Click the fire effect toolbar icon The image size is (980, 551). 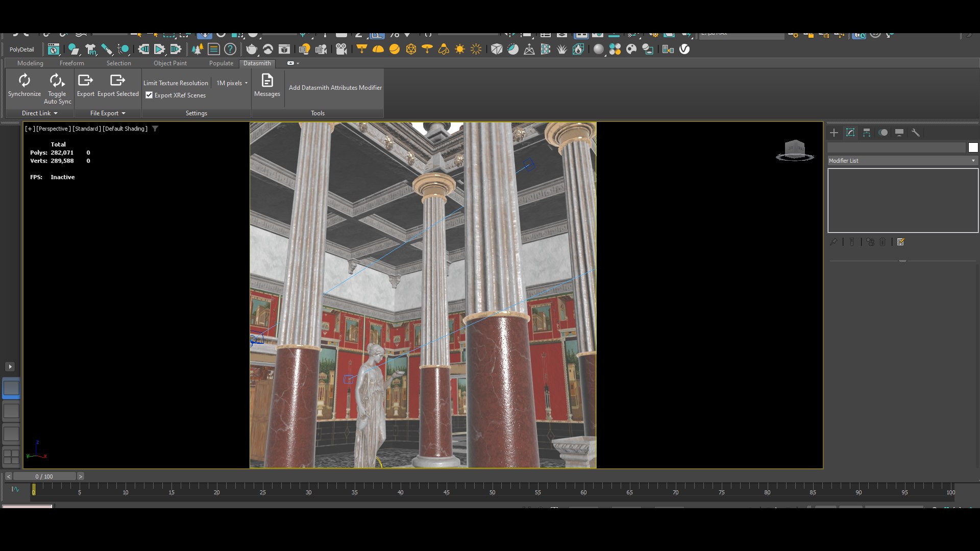point(578,49)
